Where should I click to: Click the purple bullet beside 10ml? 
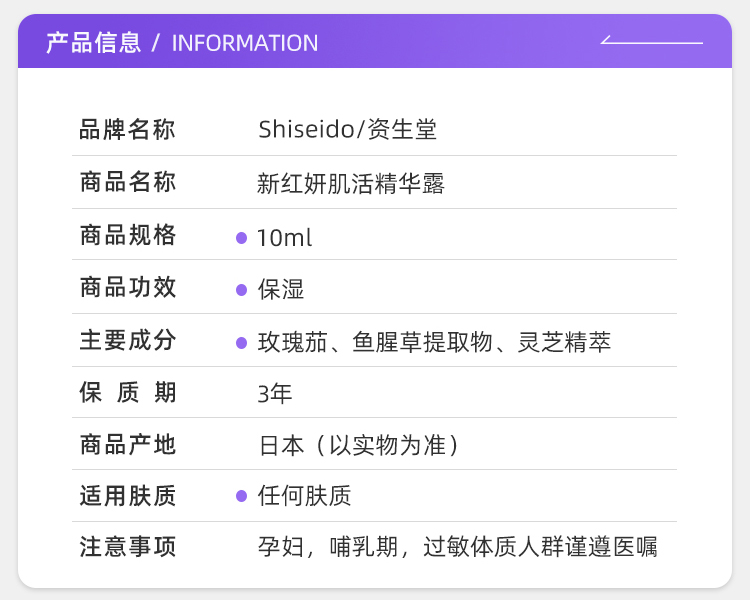[241, 238]
